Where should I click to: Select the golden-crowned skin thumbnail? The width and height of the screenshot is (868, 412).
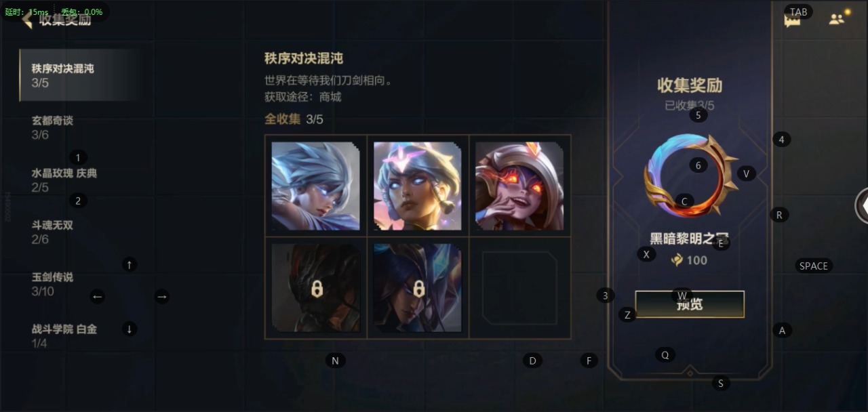[418, 186]
